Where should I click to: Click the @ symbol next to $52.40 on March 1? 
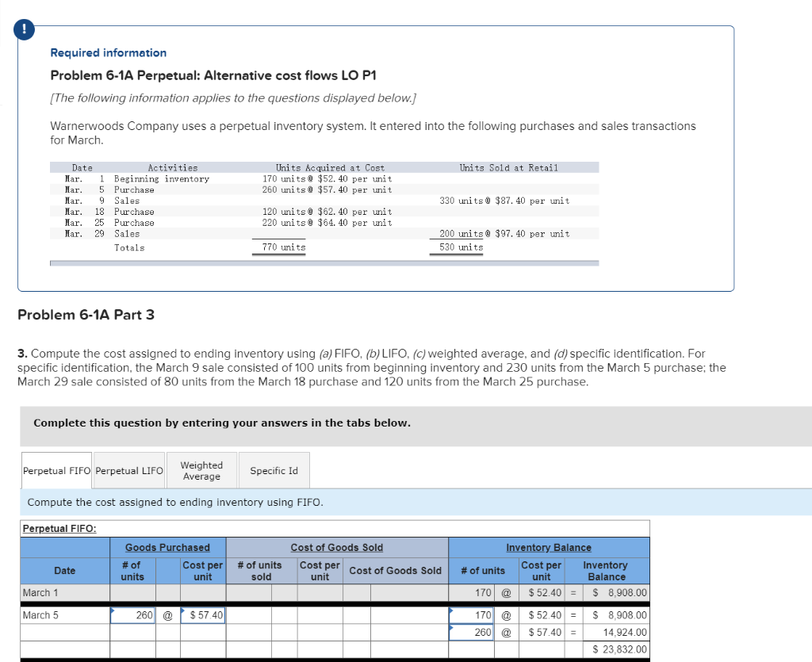505,593
